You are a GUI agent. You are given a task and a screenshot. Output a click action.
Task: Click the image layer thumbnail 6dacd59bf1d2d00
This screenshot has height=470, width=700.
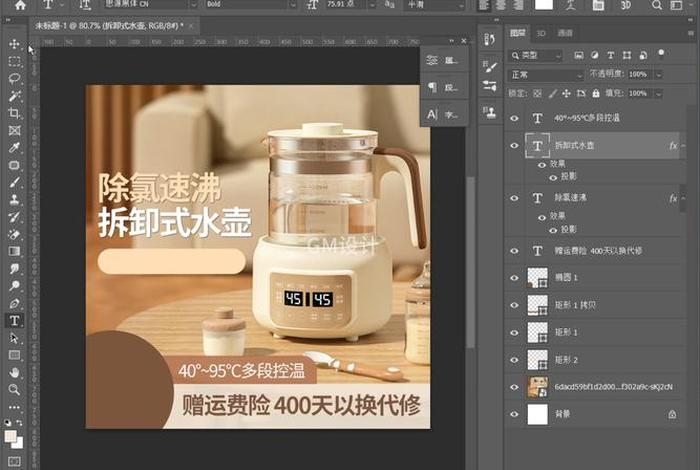(537, 386)
